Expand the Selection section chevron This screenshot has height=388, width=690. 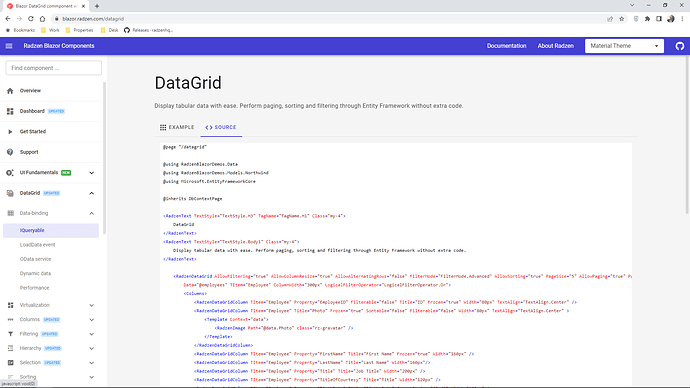click(92, 363)
